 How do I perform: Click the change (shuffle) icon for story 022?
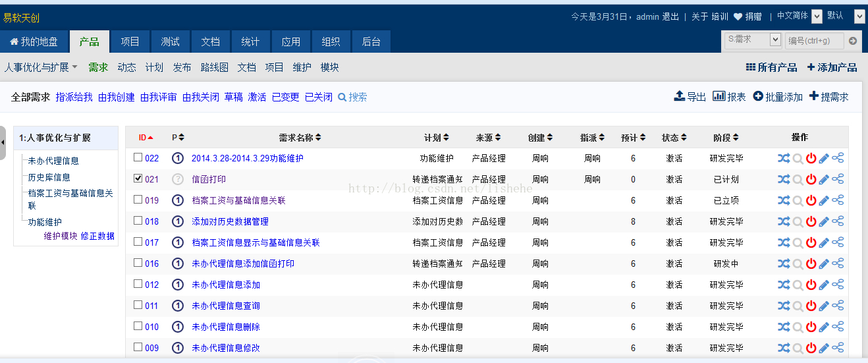coord(784,158)
